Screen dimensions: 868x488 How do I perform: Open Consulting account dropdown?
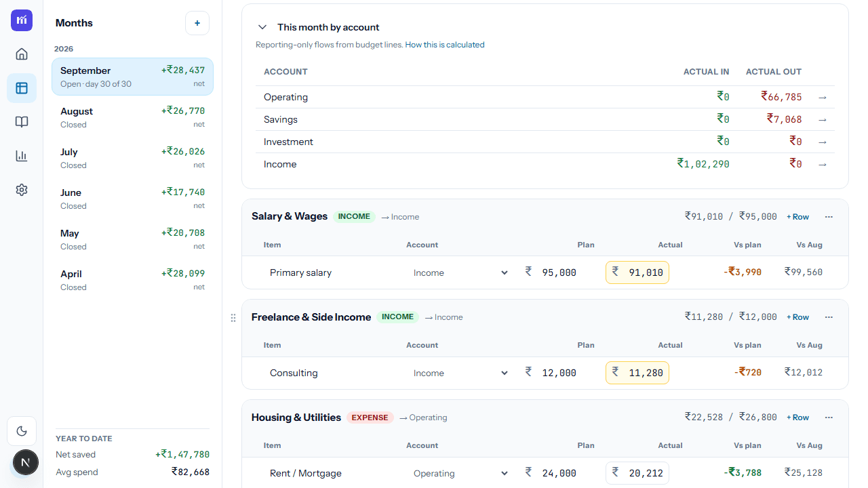460,373
